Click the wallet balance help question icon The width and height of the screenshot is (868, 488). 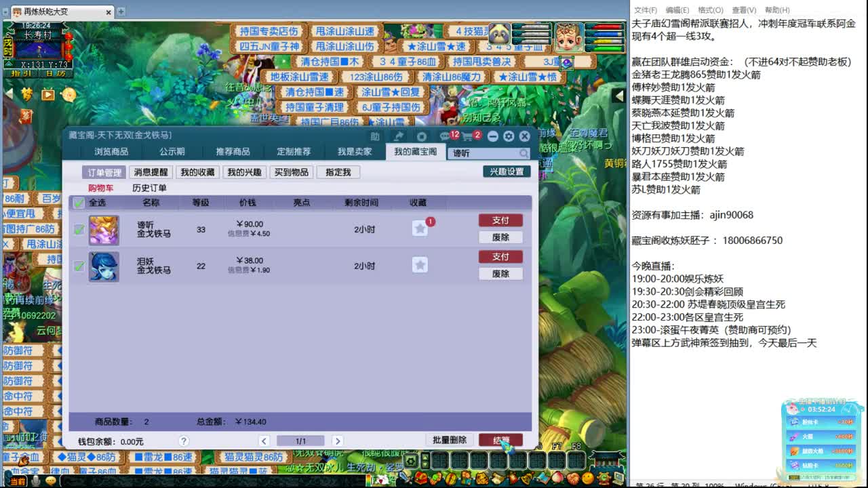(x=184, y=441)
